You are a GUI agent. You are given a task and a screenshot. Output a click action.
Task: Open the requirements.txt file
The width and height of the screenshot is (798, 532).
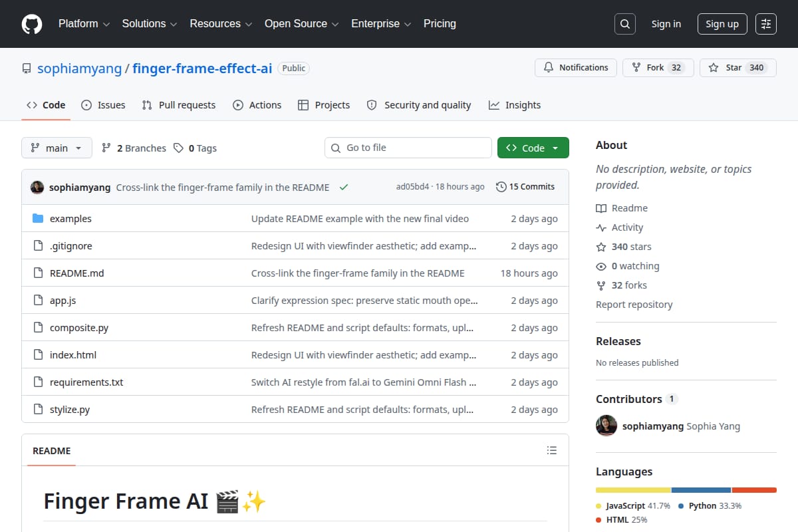(86, 382)
